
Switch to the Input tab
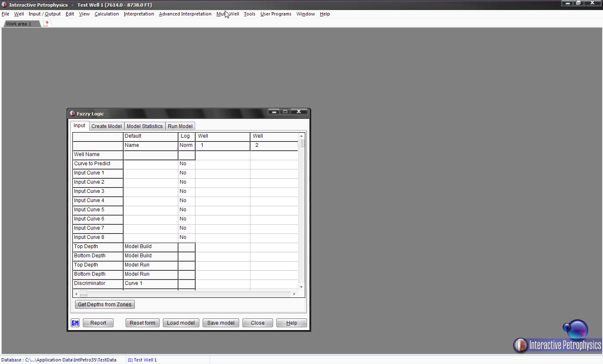[x=80, y=126]
